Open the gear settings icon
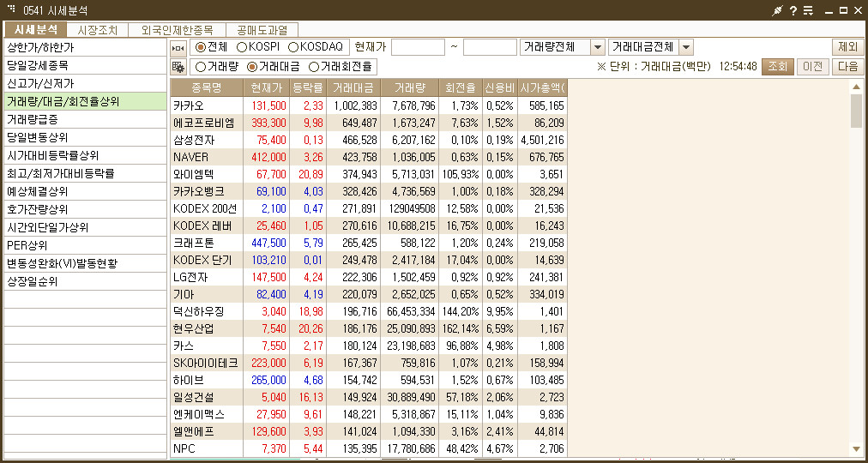 [178, 67]
